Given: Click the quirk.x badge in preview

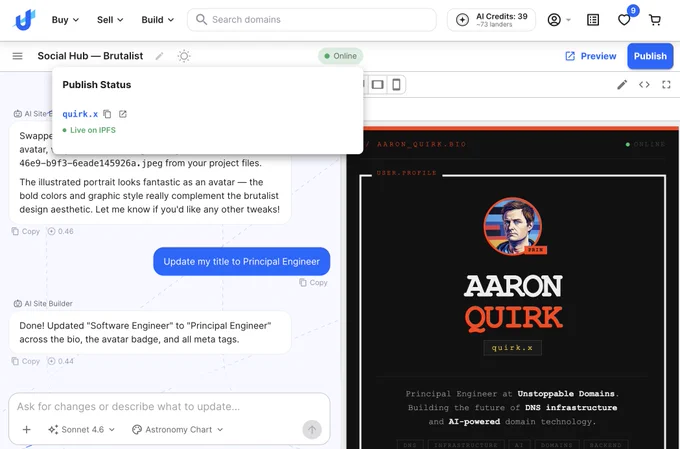Looking at the screenshot, I should coord(513,347).
